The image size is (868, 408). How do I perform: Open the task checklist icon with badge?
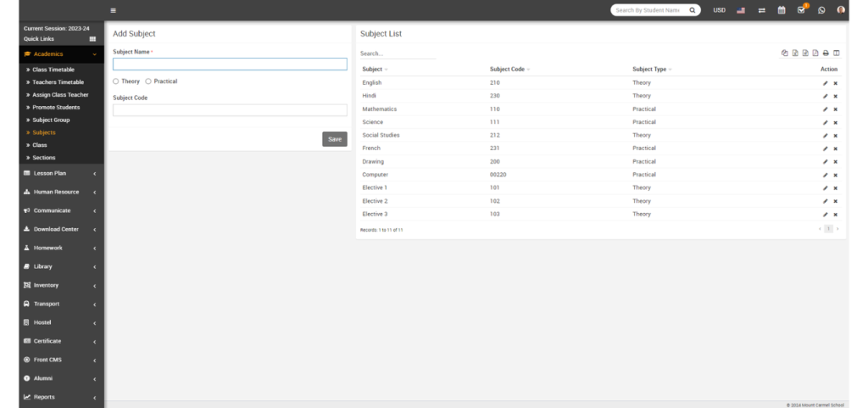(801, 10)
